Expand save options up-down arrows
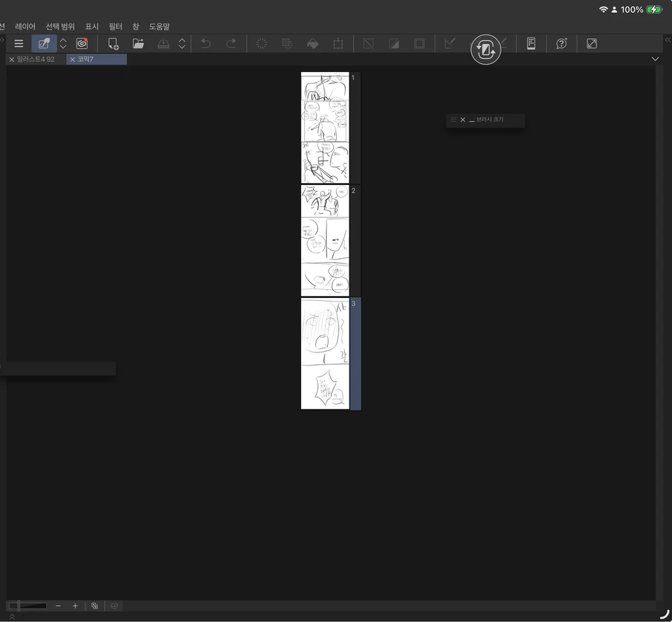Image resolution: width=672 pixels, height=622 pixels. 182,43
